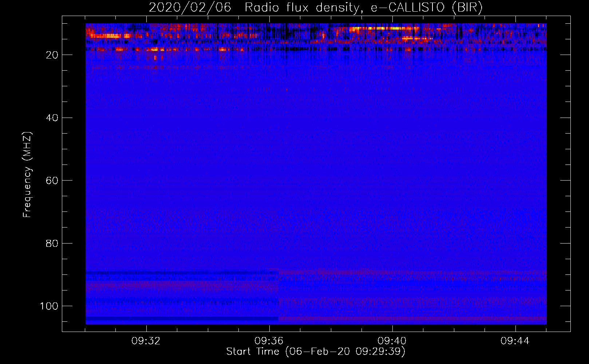Click the 09:40 time tick label
The height and width of the screenshot is (364, 589).
392,341
